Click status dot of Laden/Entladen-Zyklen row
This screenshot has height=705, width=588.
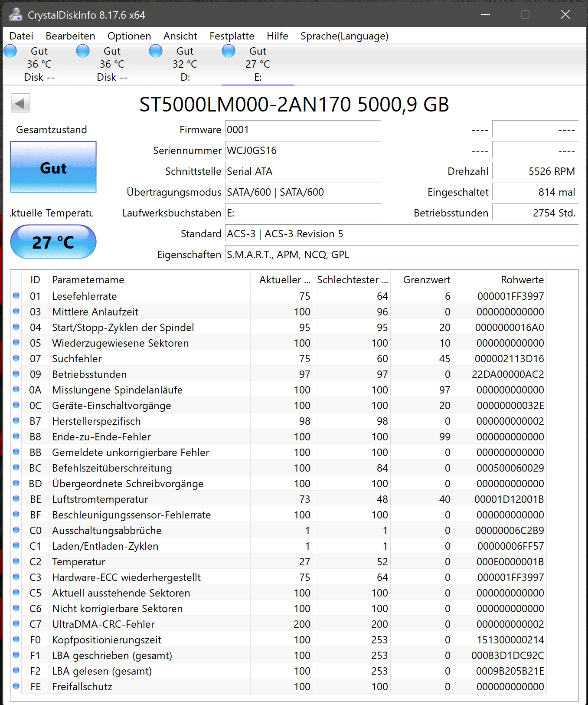(x=16, y=545)
